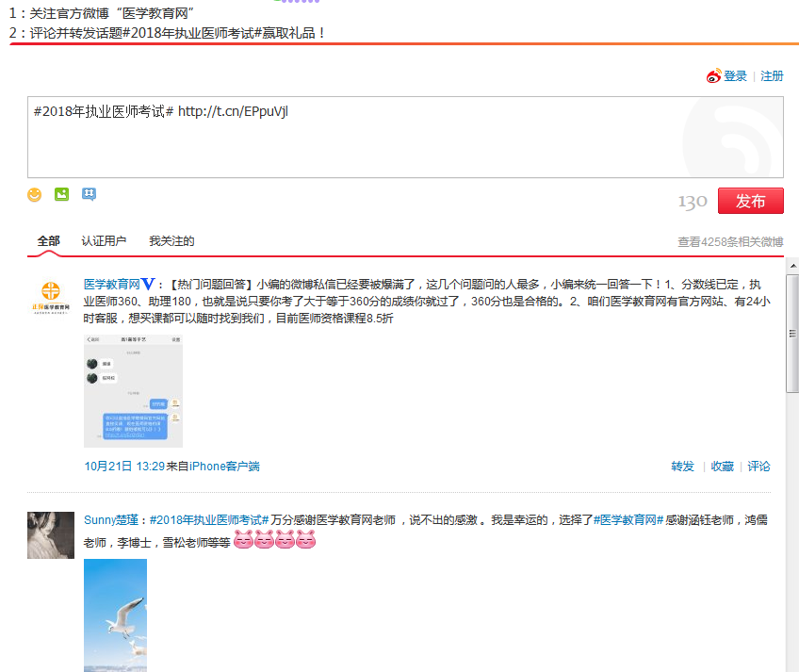Viewport: 799px width, 672px height.
Task: Select the 全部 tab
Action: pos(49,241)
